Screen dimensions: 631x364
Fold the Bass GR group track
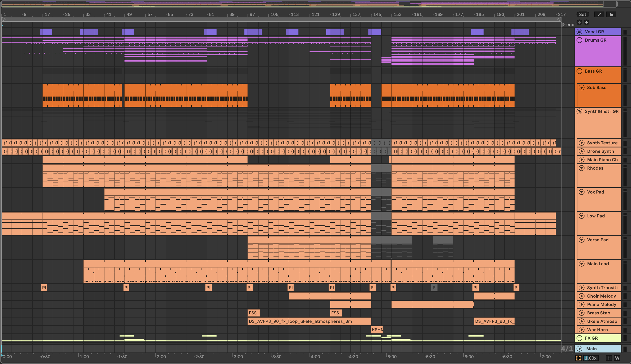click(x=579, y=71)
